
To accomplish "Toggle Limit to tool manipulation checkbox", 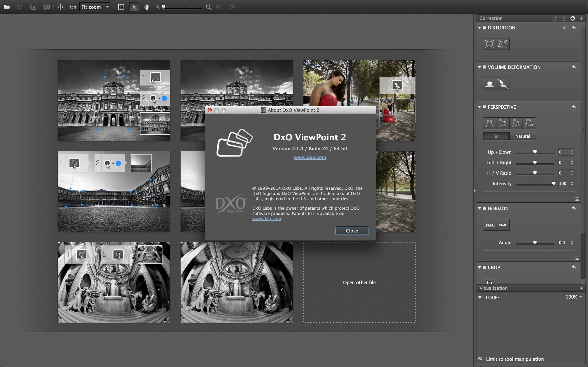I will coord(480,359).
